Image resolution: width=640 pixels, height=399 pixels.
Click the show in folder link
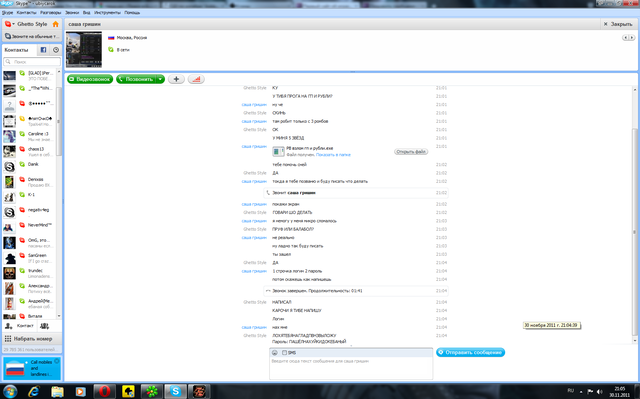tap(333, 155)
